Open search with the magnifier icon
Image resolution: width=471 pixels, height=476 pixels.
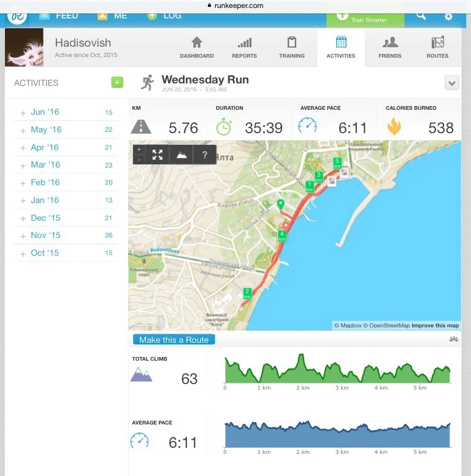pos(421,16)
